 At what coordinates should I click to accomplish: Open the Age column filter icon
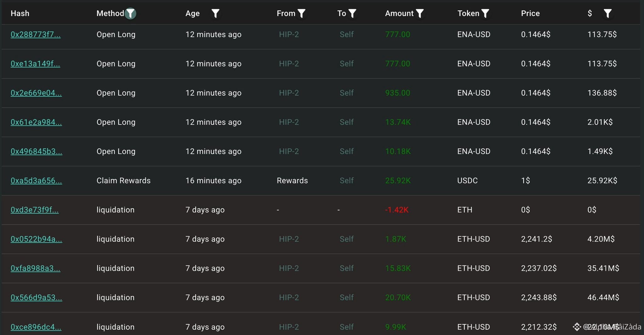coord(215,14)
